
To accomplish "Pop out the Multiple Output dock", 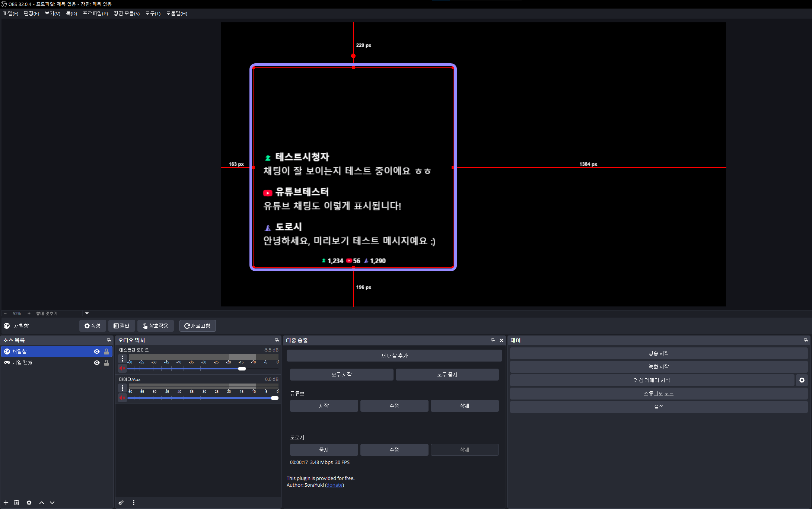I will coord(493,340).
